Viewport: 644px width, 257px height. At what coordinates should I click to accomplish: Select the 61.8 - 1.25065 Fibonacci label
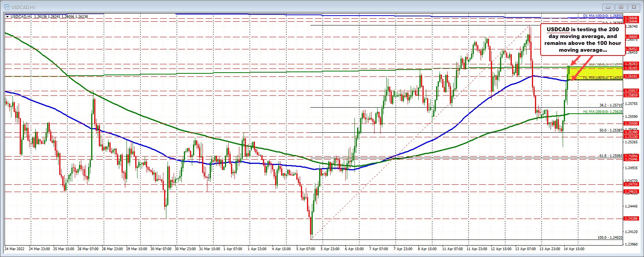pyautogui.click(x=611, y=155)
